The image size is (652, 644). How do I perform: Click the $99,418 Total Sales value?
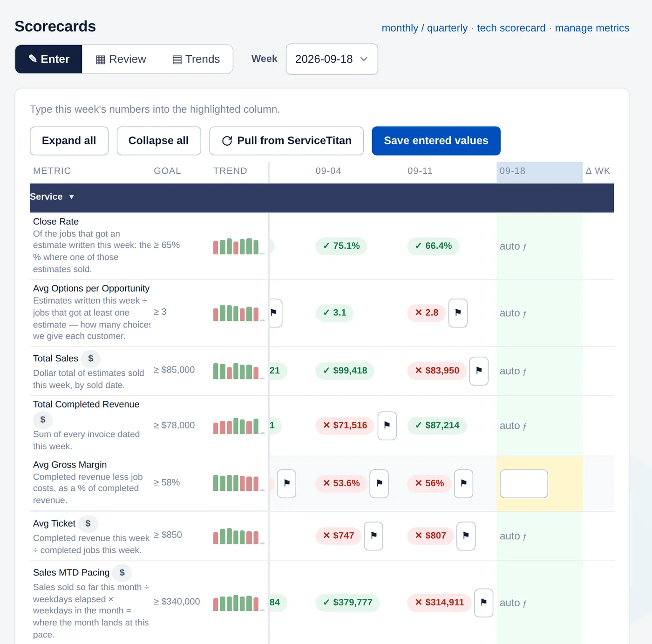345,371
